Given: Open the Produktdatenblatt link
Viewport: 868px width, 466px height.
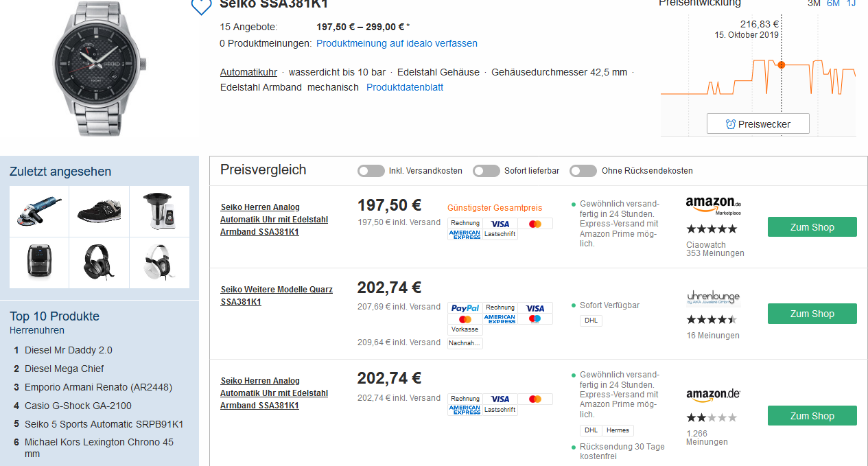Looking at the screenshot, I should click(405, 87).
